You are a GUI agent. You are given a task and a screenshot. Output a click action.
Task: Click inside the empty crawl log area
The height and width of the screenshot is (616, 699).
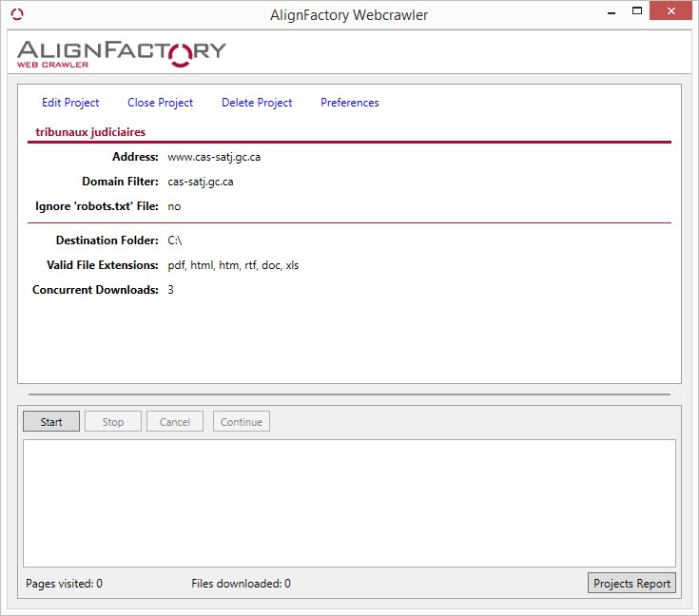tap(349, 503)
